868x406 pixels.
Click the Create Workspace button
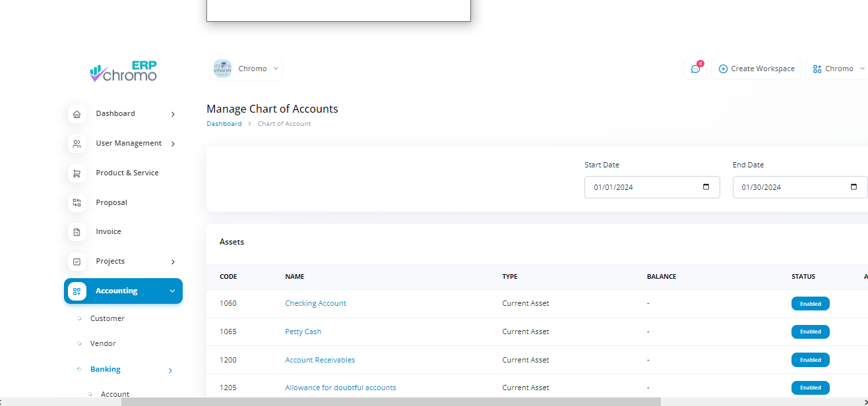pyautogui.click(x=756, y=69)
